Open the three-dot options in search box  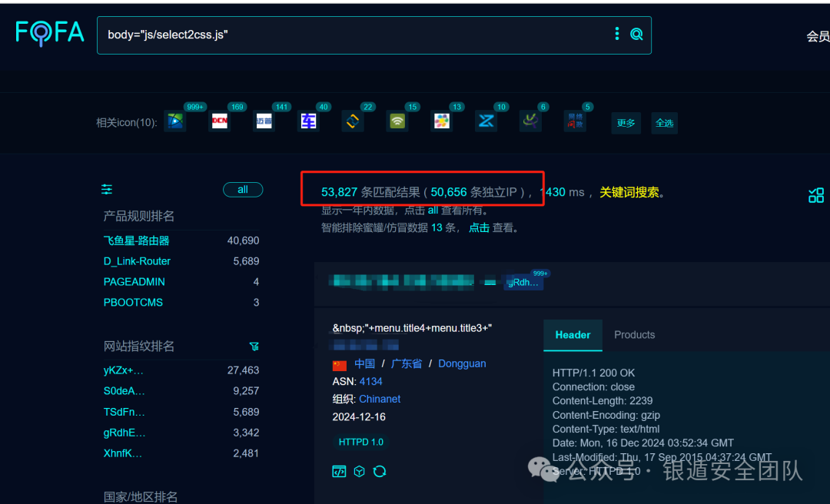616,33
